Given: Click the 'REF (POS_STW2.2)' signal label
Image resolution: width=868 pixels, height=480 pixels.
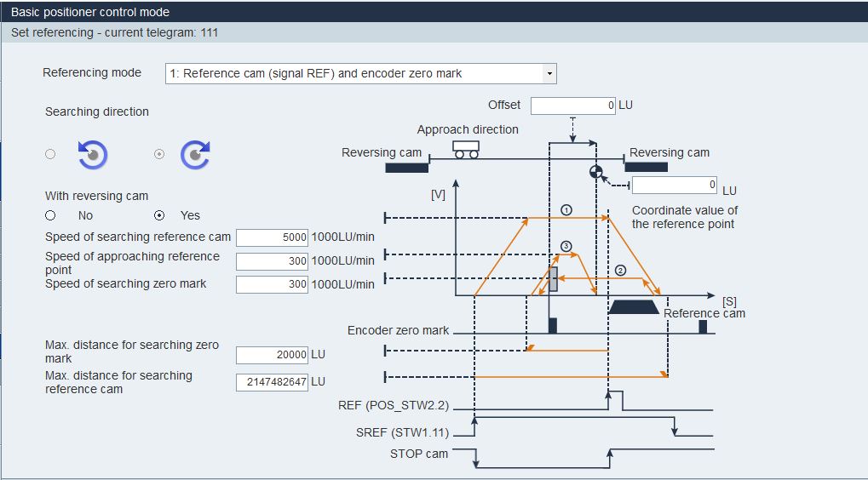Looking at the screenshot, I should tap(394, 405).
